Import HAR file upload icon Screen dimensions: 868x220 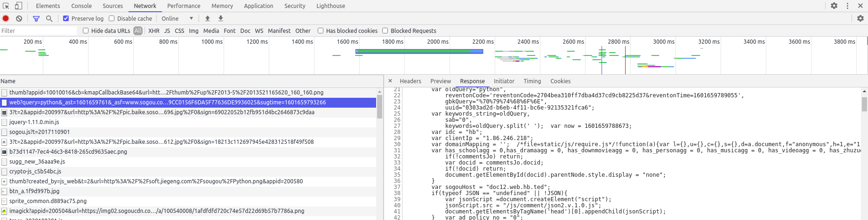208,18
